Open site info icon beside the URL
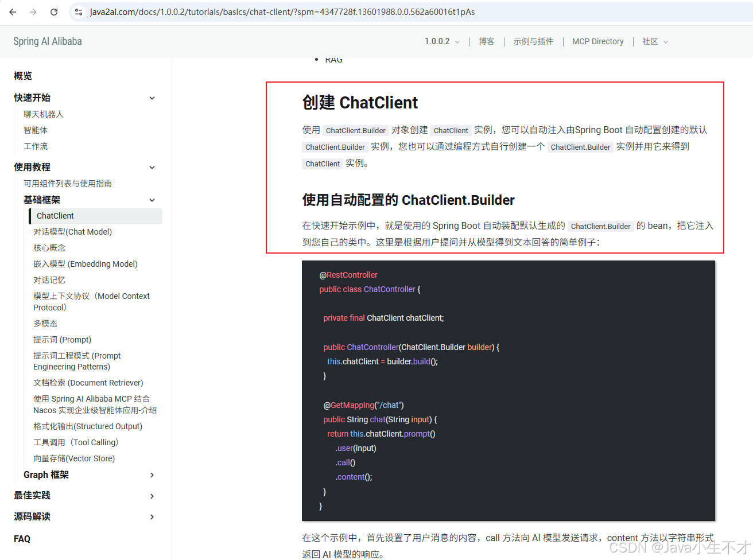 point(79,12)
